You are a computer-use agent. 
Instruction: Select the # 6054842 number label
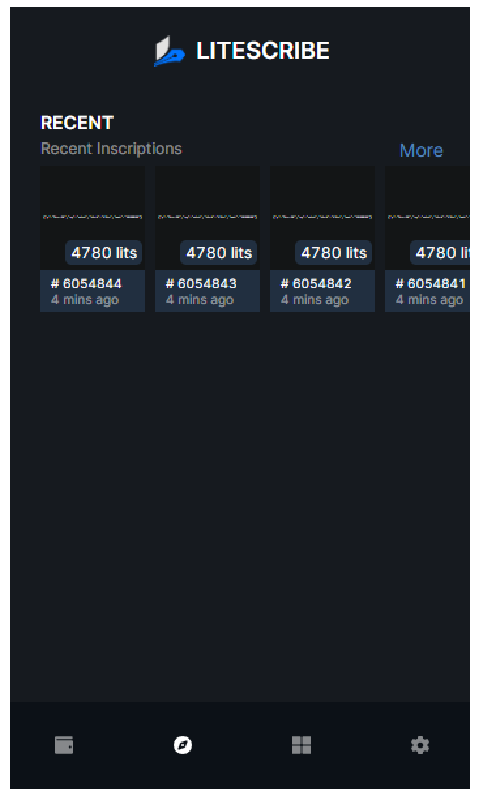316,283
